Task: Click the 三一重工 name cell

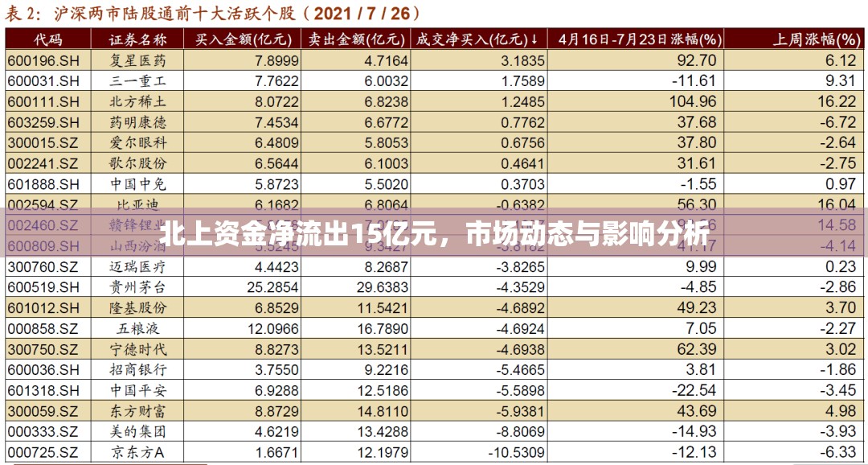Action: pos(137,81)
